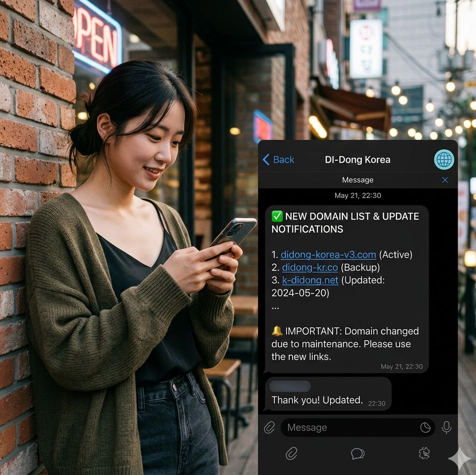Open the DI-Dong Korea chat title
476x475 pixels.
[357, 160]
